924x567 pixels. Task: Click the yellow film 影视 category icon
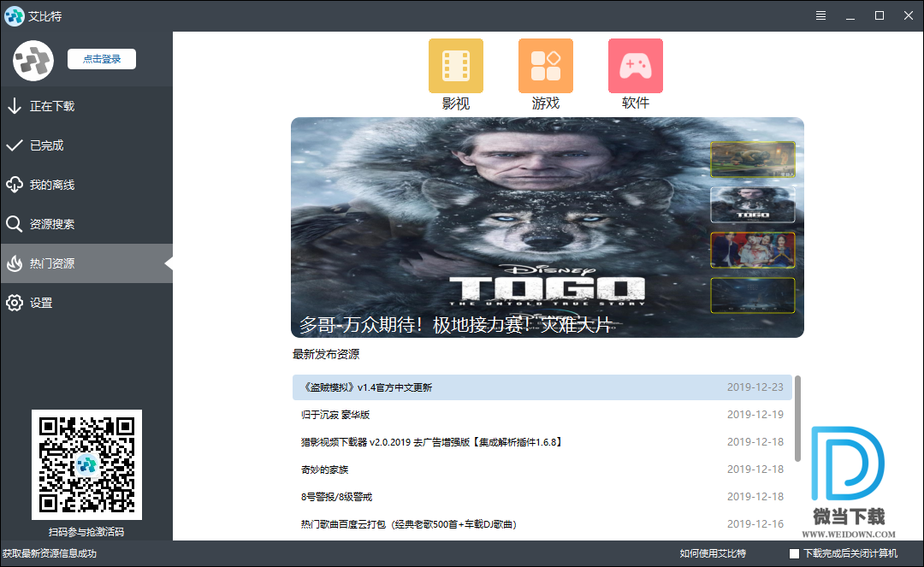(x=455, y=66)
